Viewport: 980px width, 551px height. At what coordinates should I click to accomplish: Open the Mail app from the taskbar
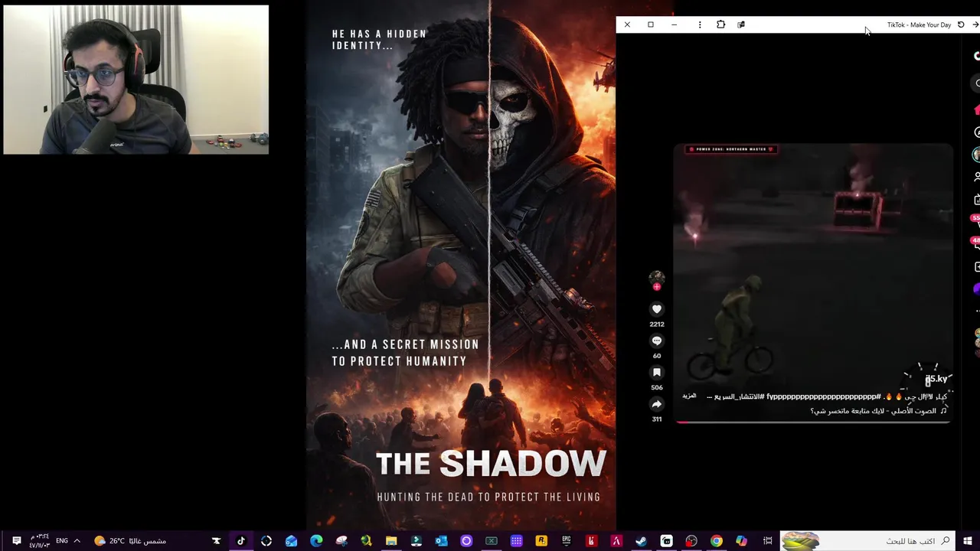tap(291, 541)
